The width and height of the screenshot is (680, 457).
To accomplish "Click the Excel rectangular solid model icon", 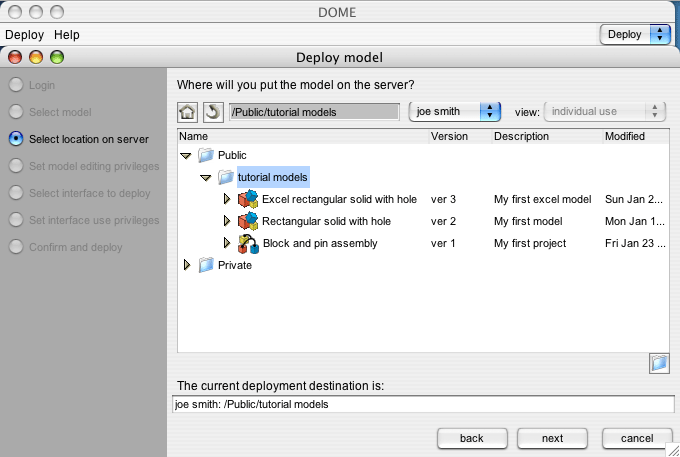I will click(248, 199).
